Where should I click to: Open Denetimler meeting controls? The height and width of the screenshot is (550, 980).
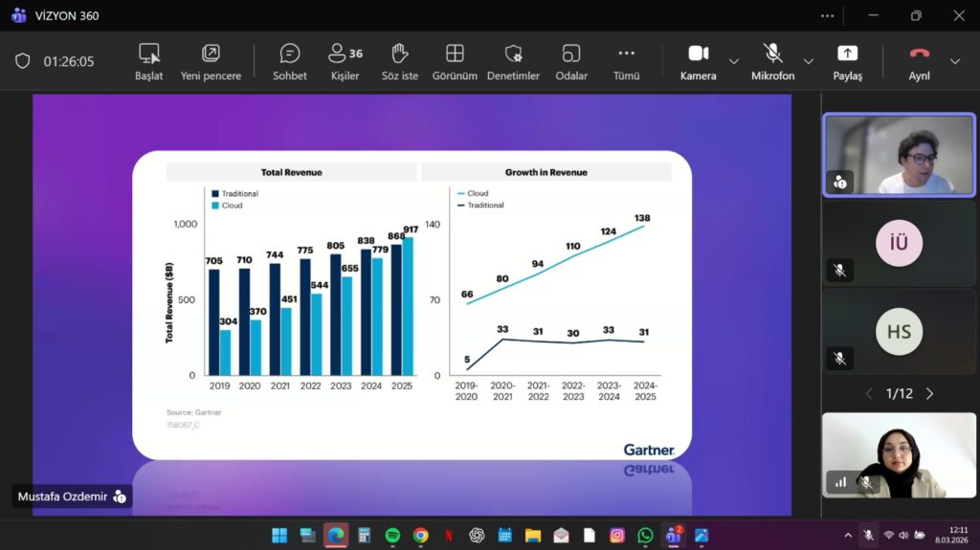(513, 61)
